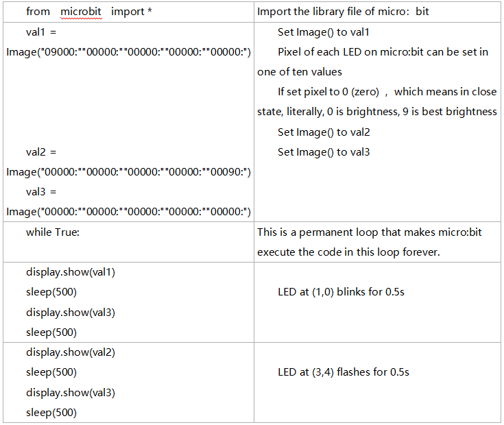Click display.show(val2) in the last row
Image resolution: width=504 pixels, height=425 pixels.
coord(71,352)
